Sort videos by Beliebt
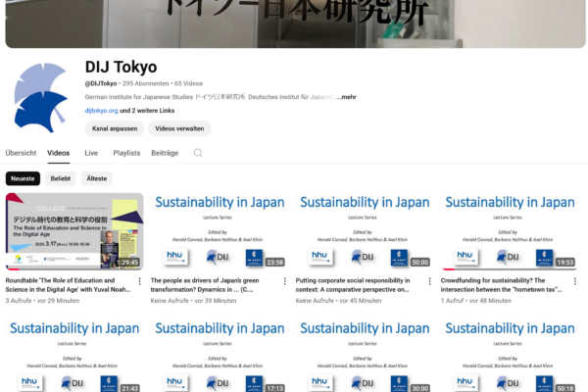The height and width of the screenshot is (392, 588). click(61, 178)
